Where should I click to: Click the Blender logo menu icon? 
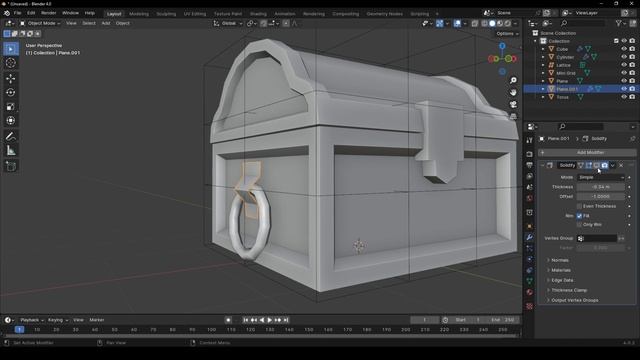pyautogui.click(x=7, y=13)
